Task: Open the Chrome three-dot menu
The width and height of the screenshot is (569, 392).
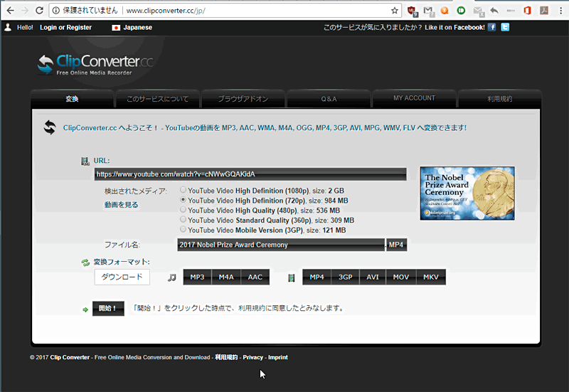Action: 560,11
